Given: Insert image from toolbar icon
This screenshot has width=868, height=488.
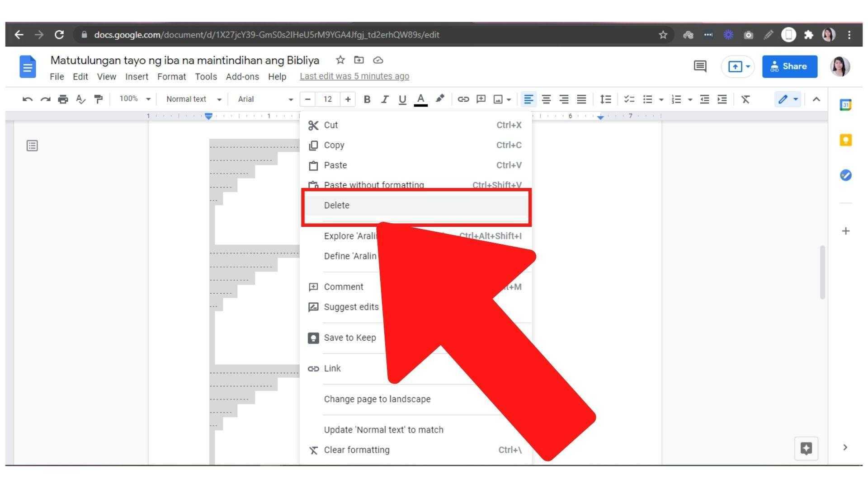Looking at the screenshot, I should [x=498, y=99].
